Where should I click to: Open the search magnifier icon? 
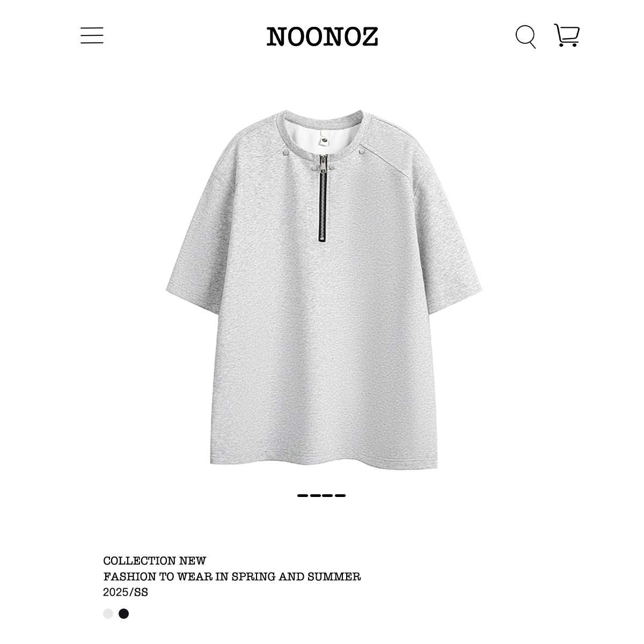pos(525,36)
